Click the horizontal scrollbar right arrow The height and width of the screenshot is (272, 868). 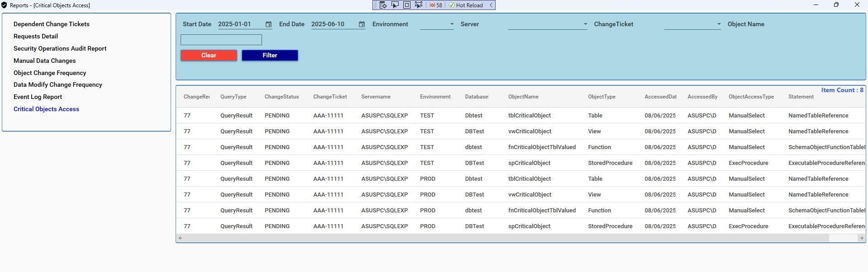[861, 238]
